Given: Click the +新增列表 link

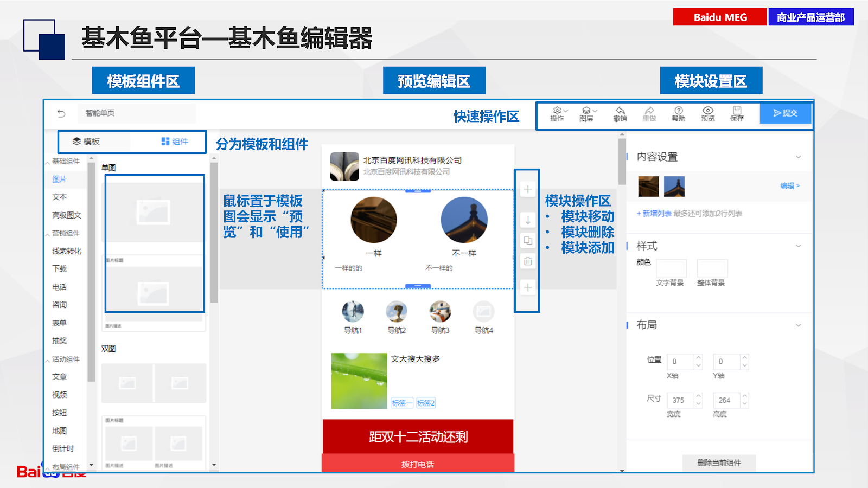Looking at the screenshot, I should 654,214.
